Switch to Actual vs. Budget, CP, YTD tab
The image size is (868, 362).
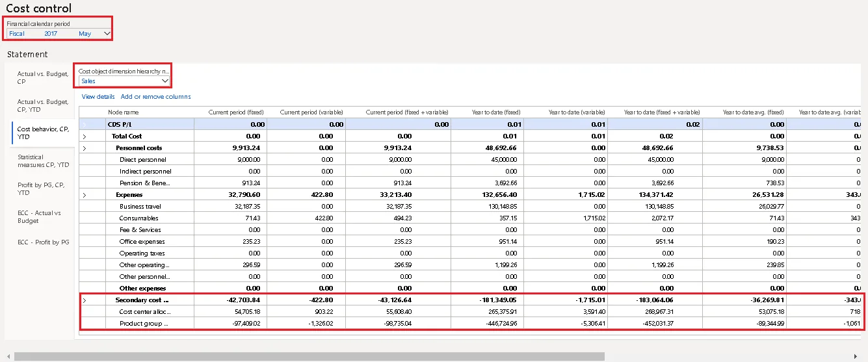[x=42, y=105]
